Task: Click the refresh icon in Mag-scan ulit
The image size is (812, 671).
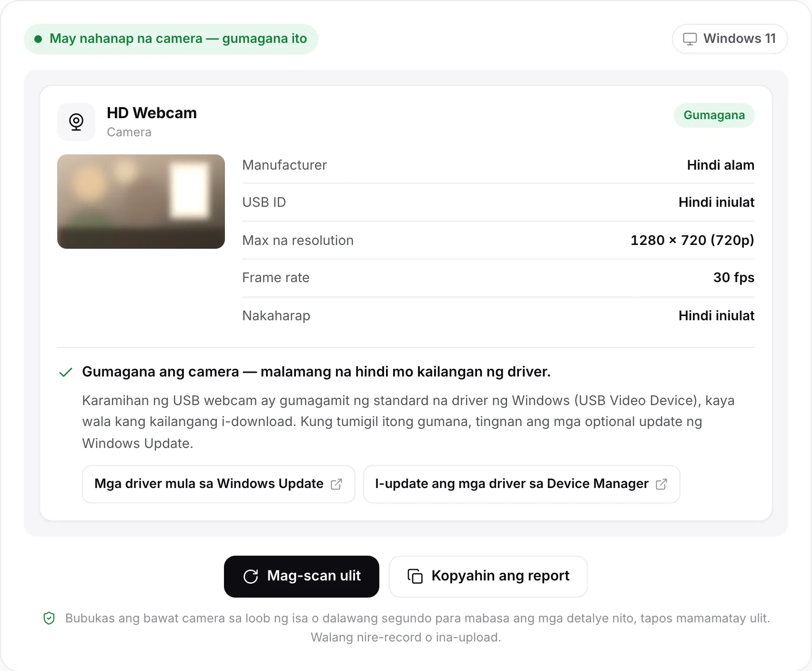Action: (251, 576)
